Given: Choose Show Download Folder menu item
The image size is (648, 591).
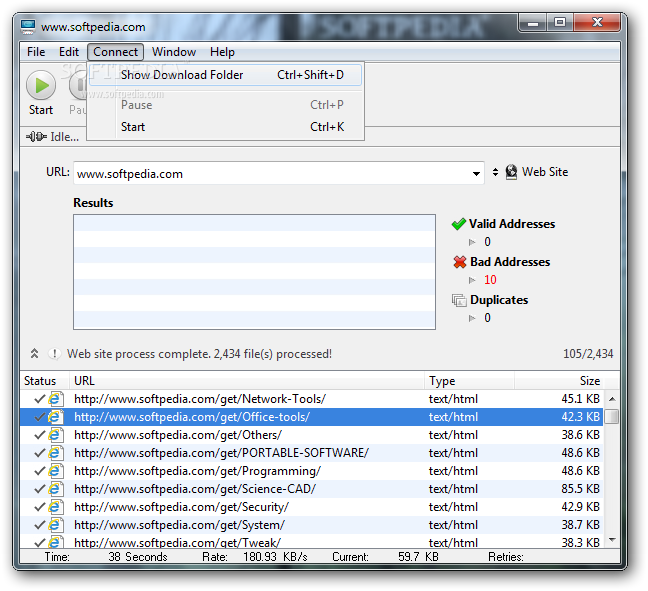Looking at the screenshot, I should (x=226, y=75).
